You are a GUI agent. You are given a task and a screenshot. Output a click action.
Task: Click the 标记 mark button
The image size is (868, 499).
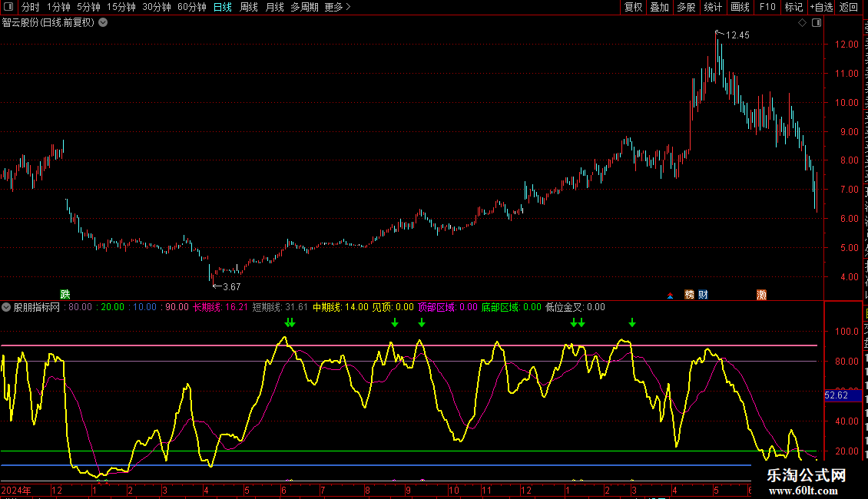pyautogui.click(x=793, y=7)
